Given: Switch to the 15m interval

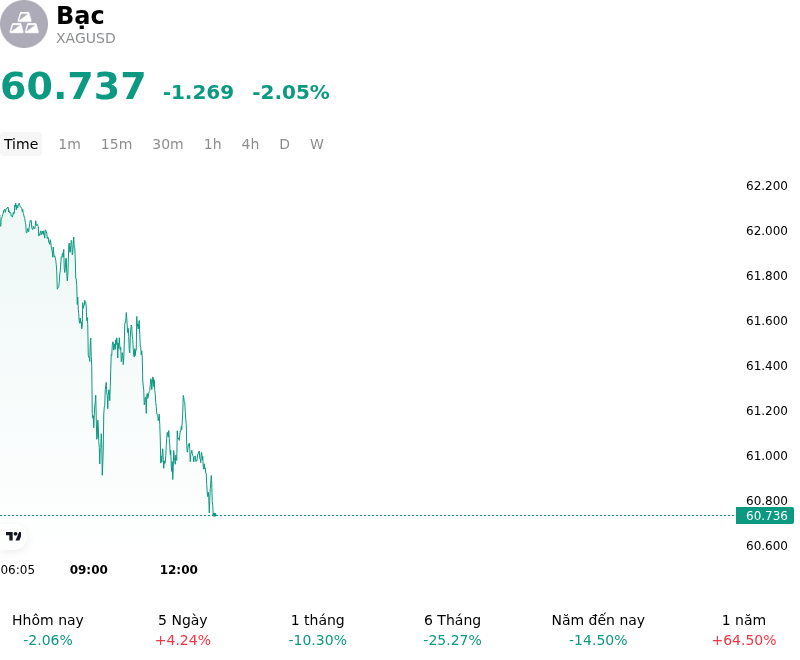Looking at the screenshot, I should [116, 144].
